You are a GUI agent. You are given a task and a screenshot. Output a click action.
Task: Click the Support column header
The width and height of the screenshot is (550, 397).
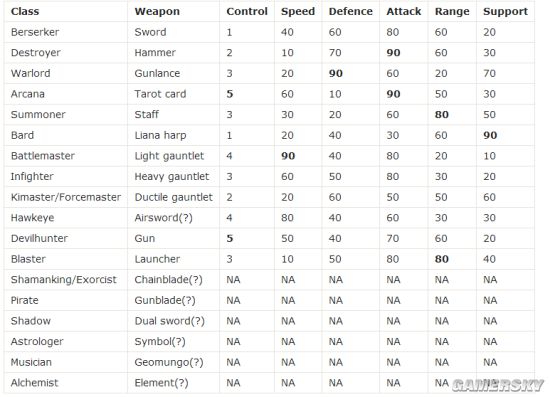[505, 12]
